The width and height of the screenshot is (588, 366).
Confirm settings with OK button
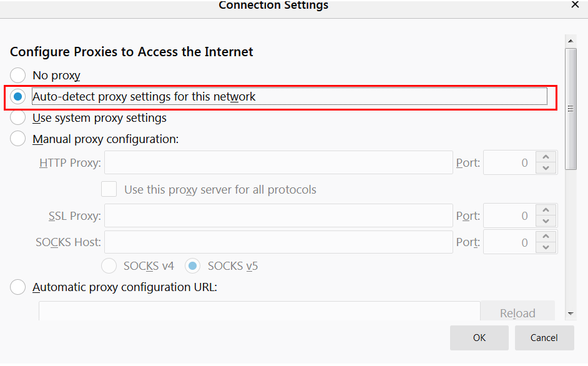(x=479, y=338)
